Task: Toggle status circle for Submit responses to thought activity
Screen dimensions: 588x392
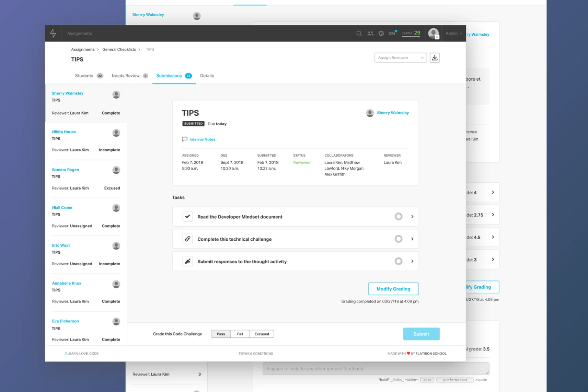Action: pos(398,261)
